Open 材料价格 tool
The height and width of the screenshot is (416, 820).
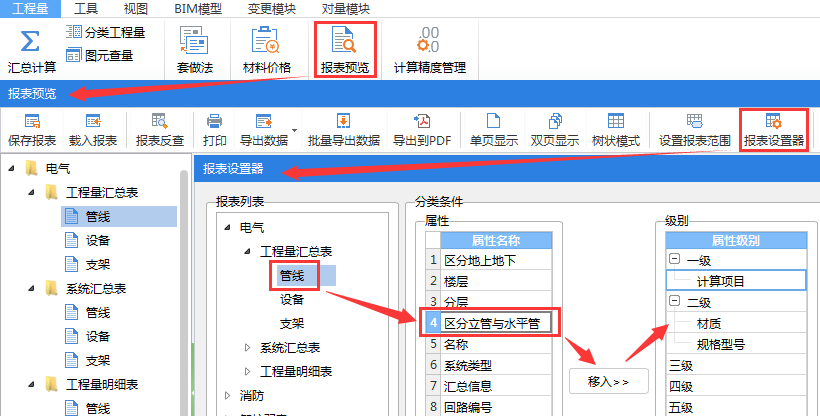pos(267,40)
